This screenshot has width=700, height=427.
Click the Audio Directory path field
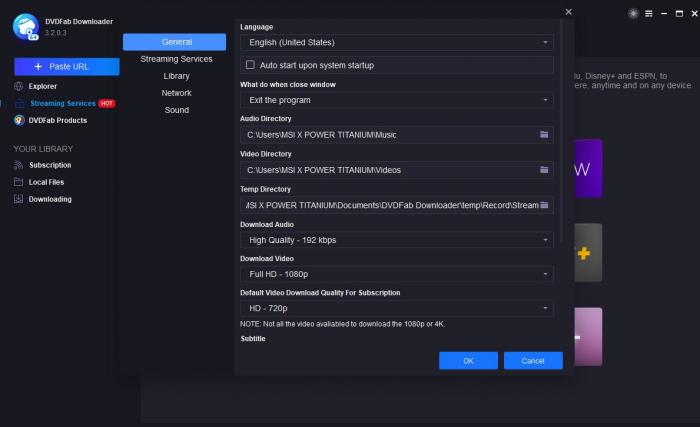(x=397, y=134)
